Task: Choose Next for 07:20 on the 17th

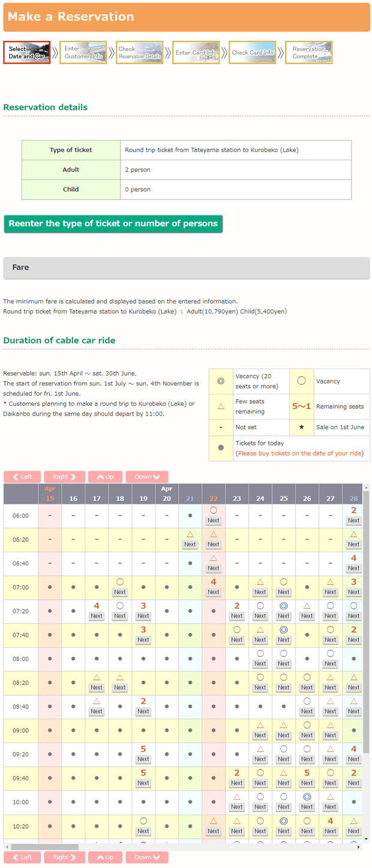Action: (x=97, y=616)
